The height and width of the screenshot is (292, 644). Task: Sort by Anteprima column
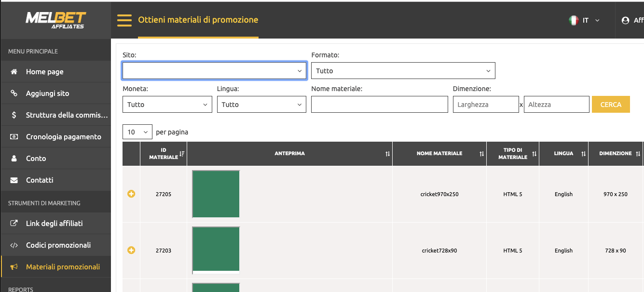tap(387, 154)
